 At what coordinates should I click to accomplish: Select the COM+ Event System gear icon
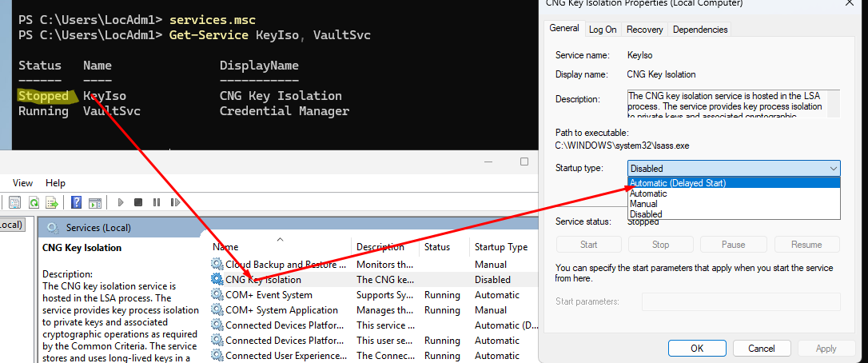click(x=217, y=295)
